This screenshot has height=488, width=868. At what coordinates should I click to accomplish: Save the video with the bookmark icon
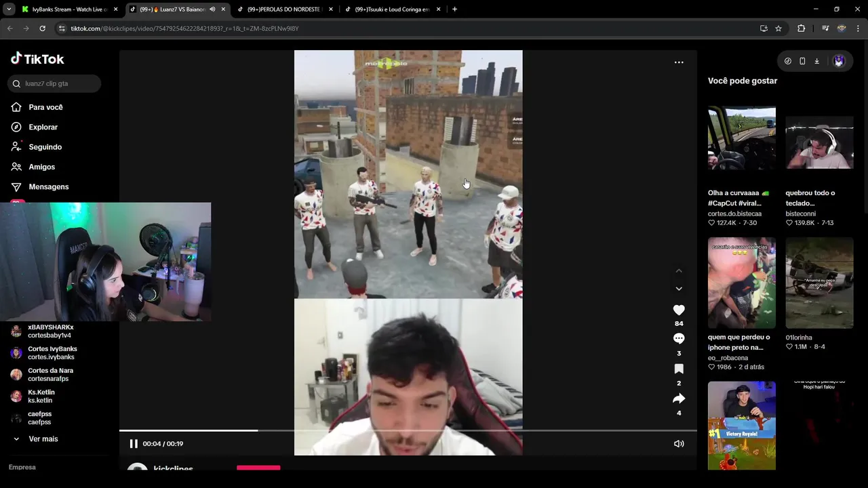coord(679,369)
